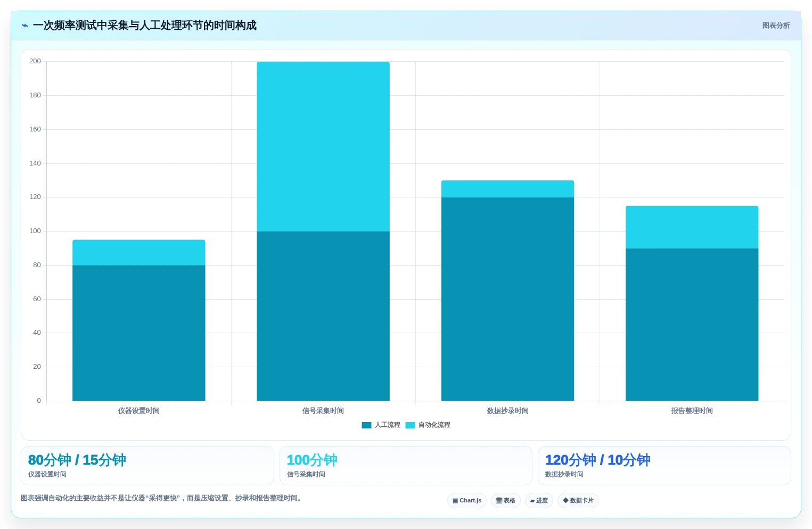Click the 仪器设置时间 caption in the first card
The width and height of the screenshot is (812, 529).
point(47,474)
